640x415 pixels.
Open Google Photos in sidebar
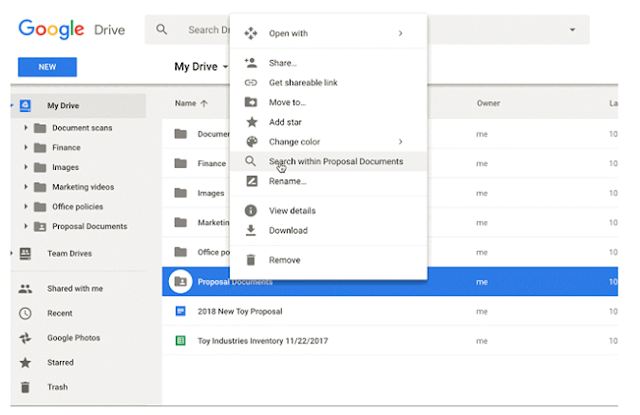click(x=73, y=338)
